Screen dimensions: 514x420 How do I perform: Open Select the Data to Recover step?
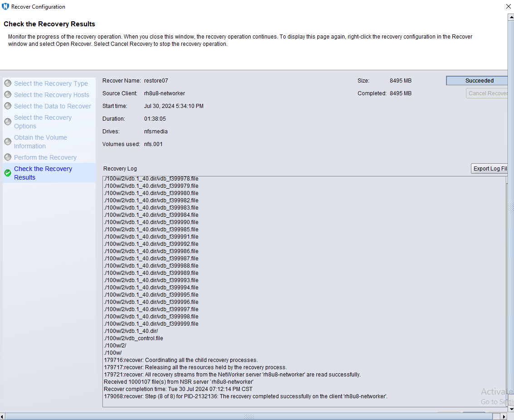pos(53,106)
